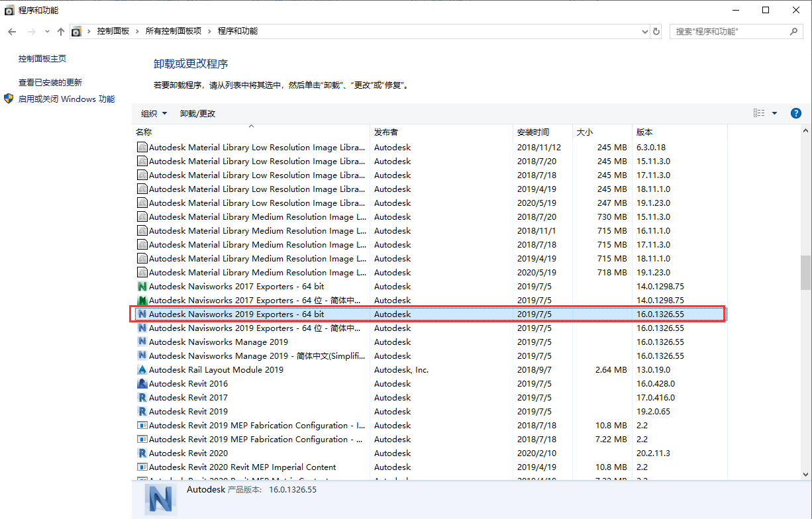
Task: Click the 所有控制面板项 breadcrumb
Action: point(174,31)
